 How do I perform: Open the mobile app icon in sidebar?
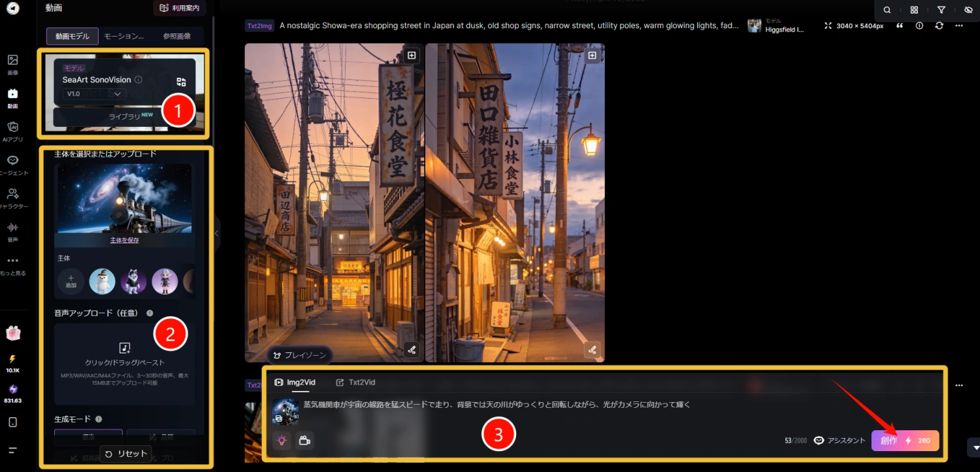pos(12,422)
